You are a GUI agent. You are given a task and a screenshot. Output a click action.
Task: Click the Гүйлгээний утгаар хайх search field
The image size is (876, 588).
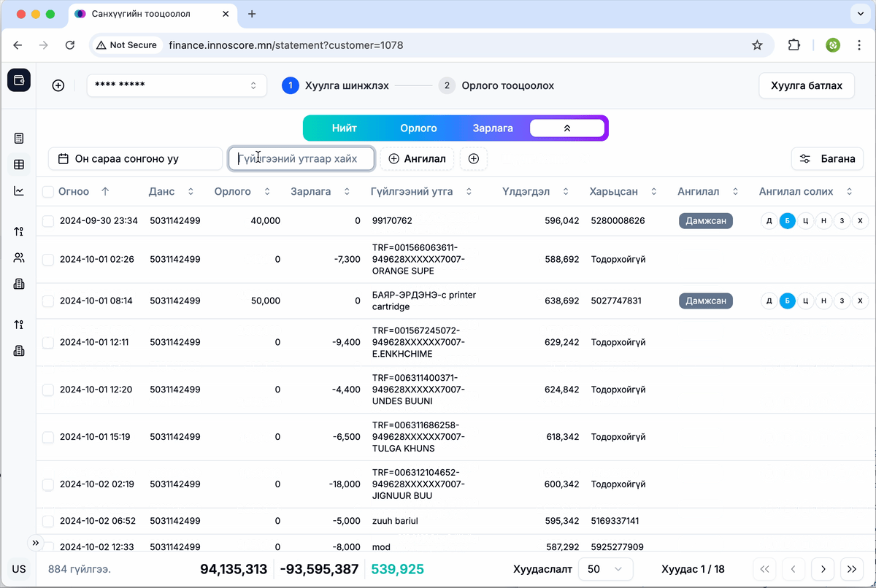pos(301,158)
